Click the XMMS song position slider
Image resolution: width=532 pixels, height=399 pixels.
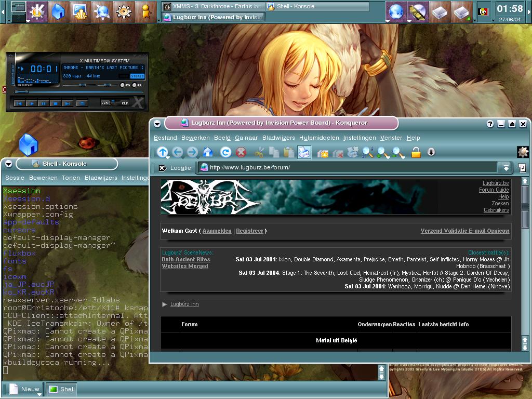(x=78, y=91)
